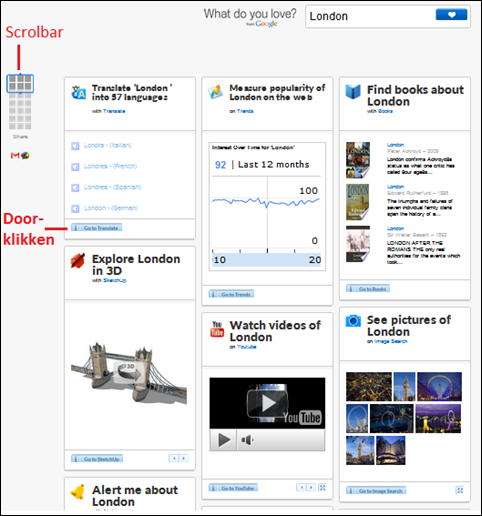Click the play button in the video control bar

223,440
